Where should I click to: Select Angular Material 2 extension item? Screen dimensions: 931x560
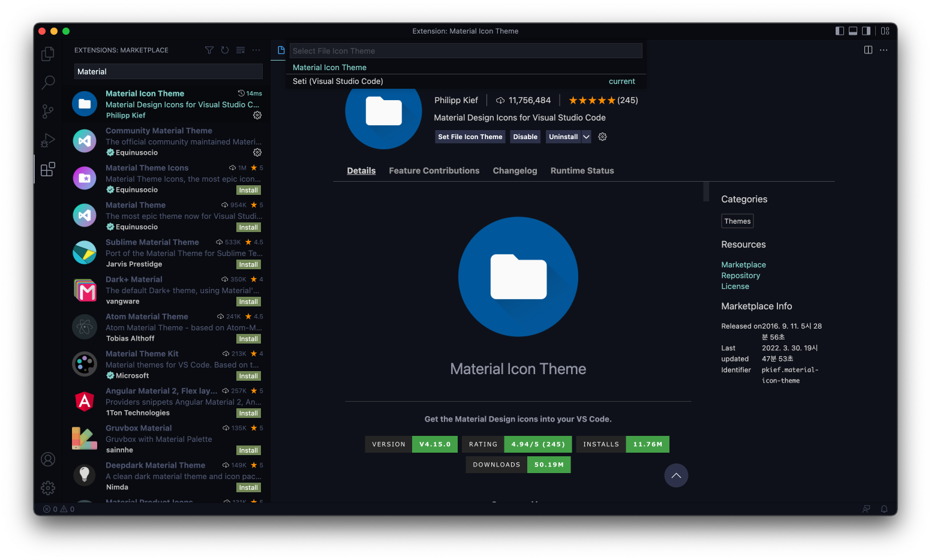[x=167, y=402]
